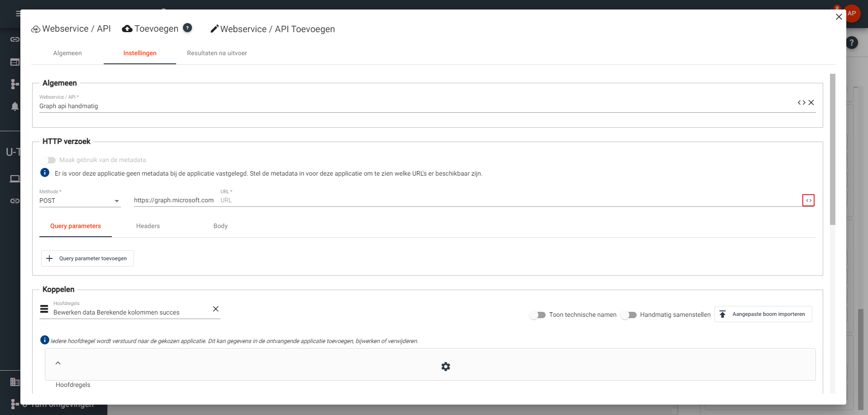Screen dimensions: 868x415
Task: Open the Headers tab
Action: coord(148,226)
